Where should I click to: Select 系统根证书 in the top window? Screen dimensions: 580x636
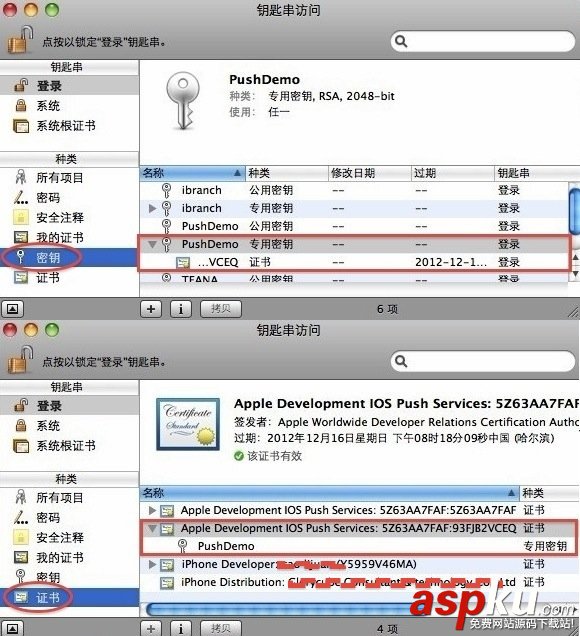(x=69, y=126)
